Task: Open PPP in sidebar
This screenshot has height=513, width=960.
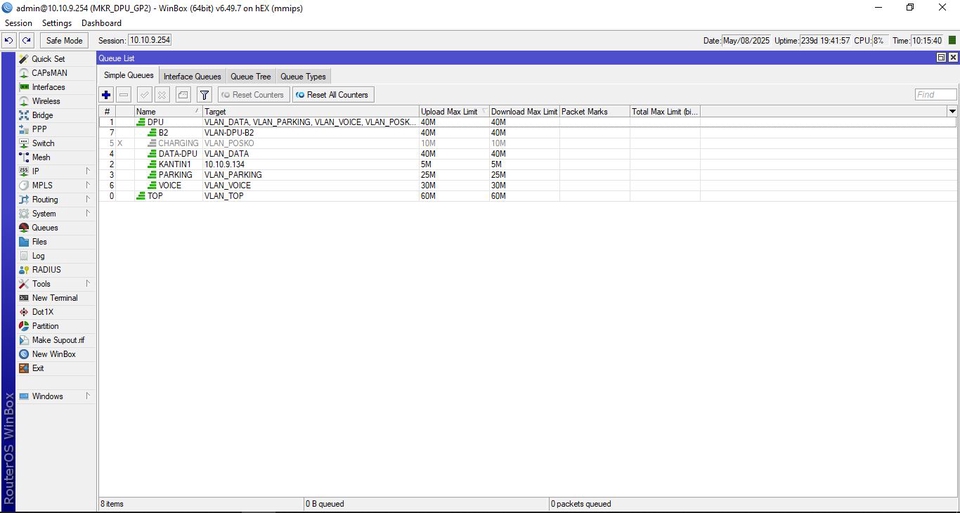Action: 56,129
